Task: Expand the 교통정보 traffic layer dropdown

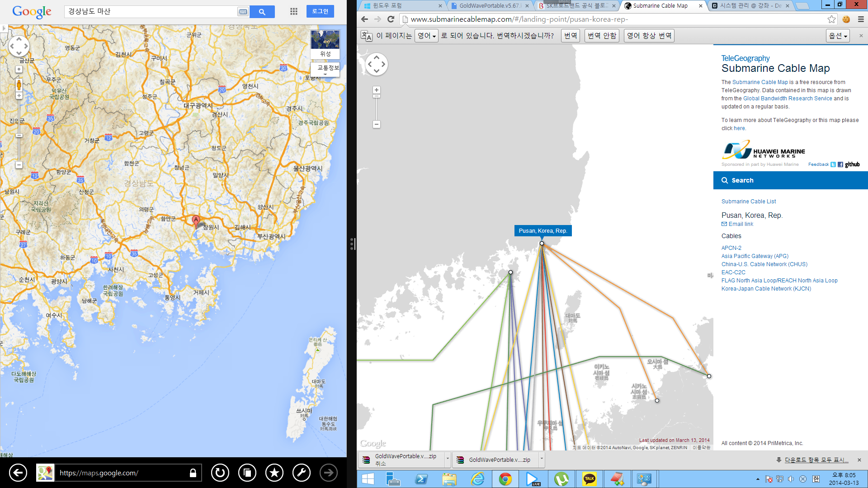Action: pos(325,70)
